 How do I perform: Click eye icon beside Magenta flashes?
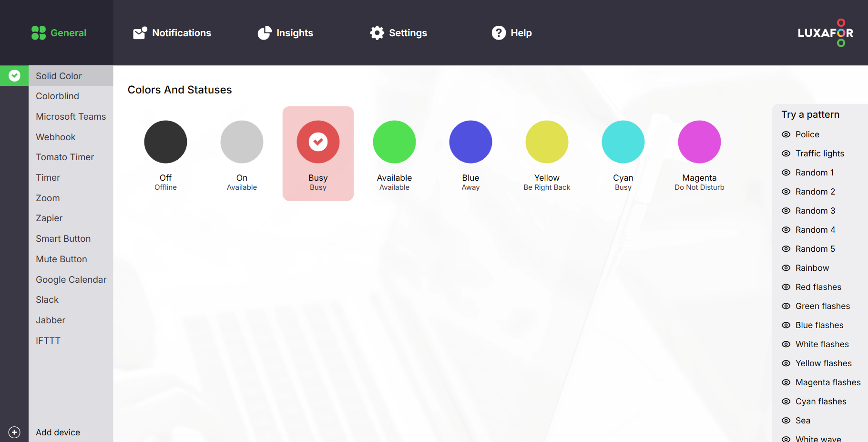point(786,382)
